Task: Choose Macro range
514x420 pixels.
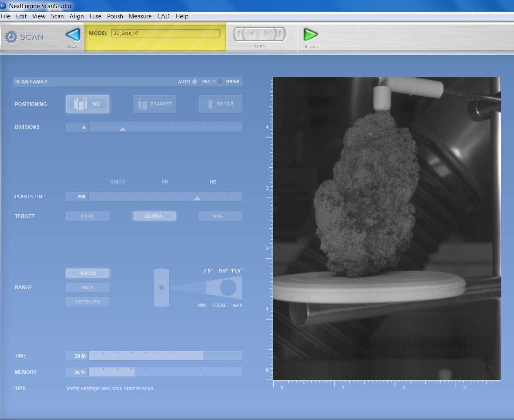Action: pyautogui.click(x=88, y=273)
